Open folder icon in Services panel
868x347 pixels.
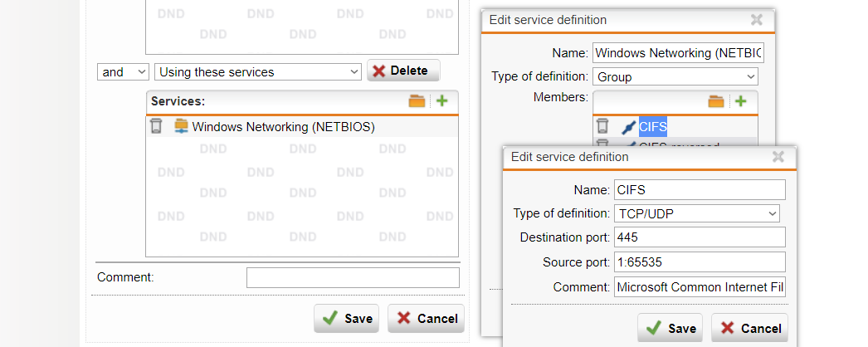[417, 101]
